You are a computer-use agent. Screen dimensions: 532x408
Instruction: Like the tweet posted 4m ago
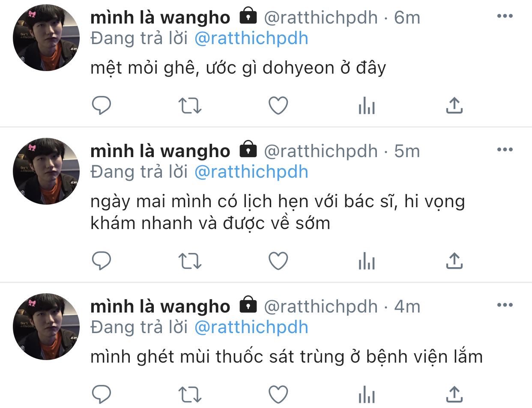pyautogui.click(x=278, y=394)
